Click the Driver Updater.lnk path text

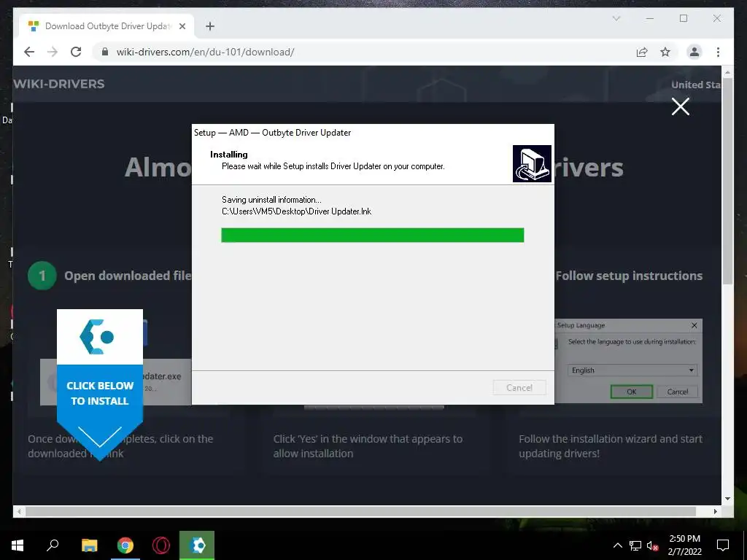(296, 211)
